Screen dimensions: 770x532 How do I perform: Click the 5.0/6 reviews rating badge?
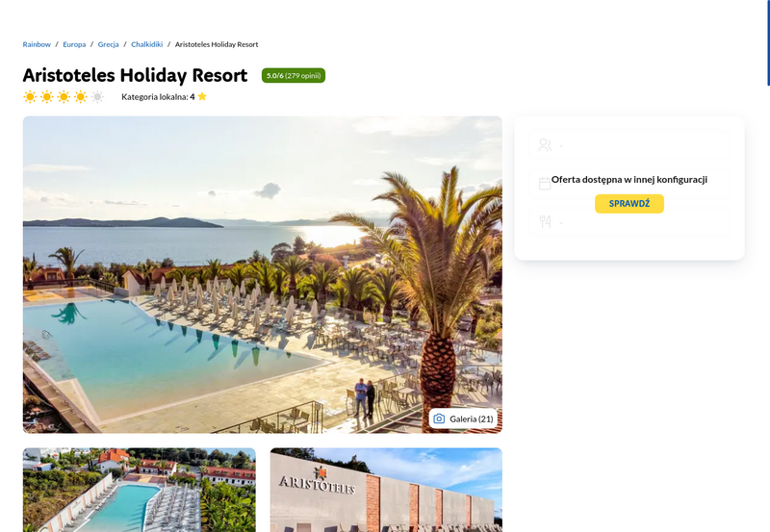(x=294, y=76)
